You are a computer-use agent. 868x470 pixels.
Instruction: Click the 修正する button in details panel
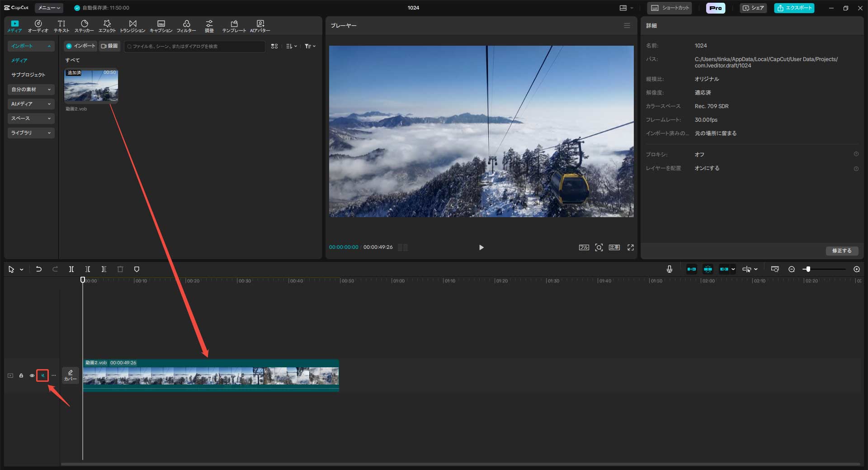[x=841, y=251]
